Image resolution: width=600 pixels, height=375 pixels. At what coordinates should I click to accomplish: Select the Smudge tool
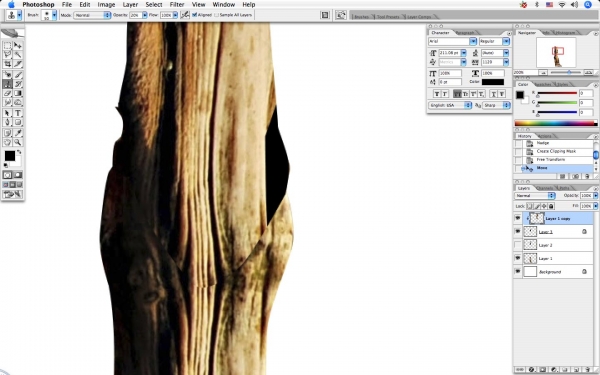coord(7,102)
